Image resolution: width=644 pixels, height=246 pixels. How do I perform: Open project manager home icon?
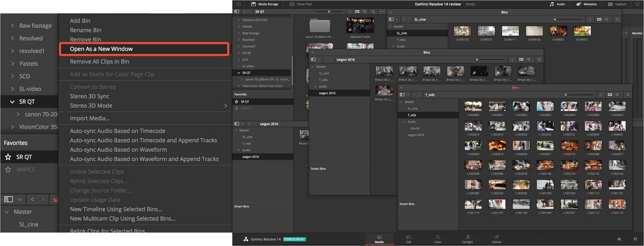coord(619,239)
